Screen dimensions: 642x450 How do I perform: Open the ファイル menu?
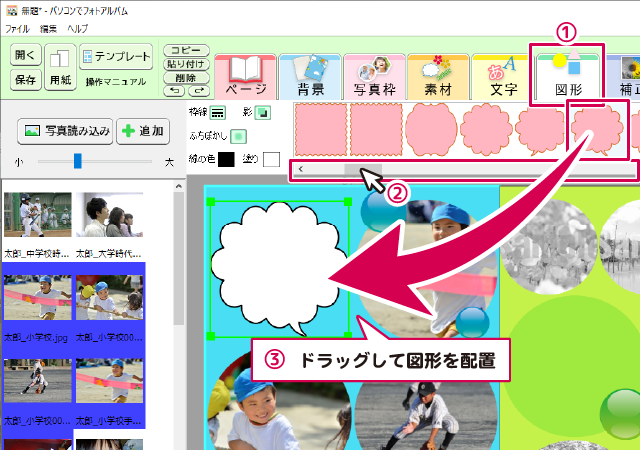(x=17, y=29)
